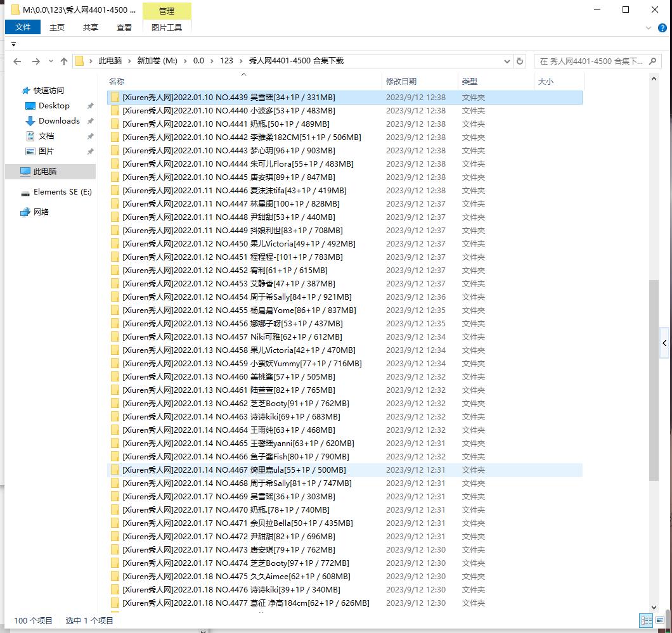Click the vertical scrollbar of file list
The height and width of the screenshot is (633, 672).
654,380
